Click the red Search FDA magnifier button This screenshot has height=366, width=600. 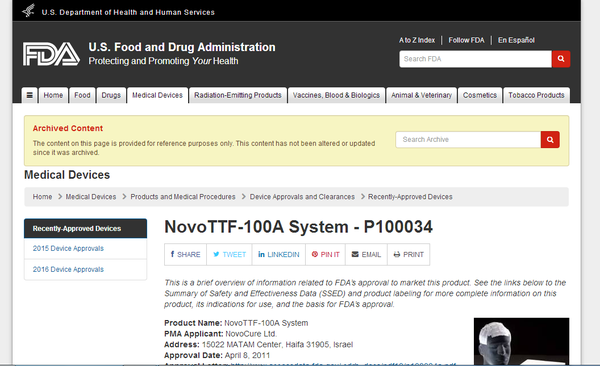561,59
